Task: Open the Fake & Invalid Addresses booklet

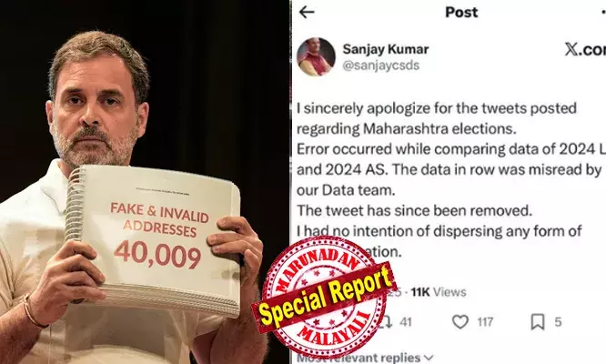Action: click(153, 239)
